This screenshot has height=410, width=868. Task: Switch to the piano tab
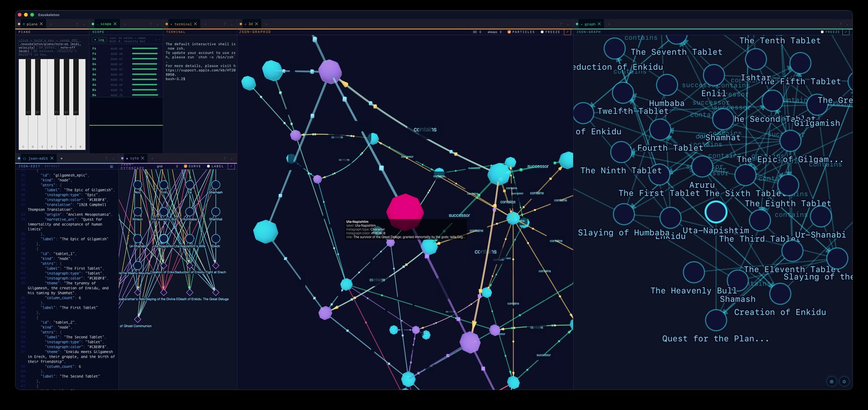point(32,24)
